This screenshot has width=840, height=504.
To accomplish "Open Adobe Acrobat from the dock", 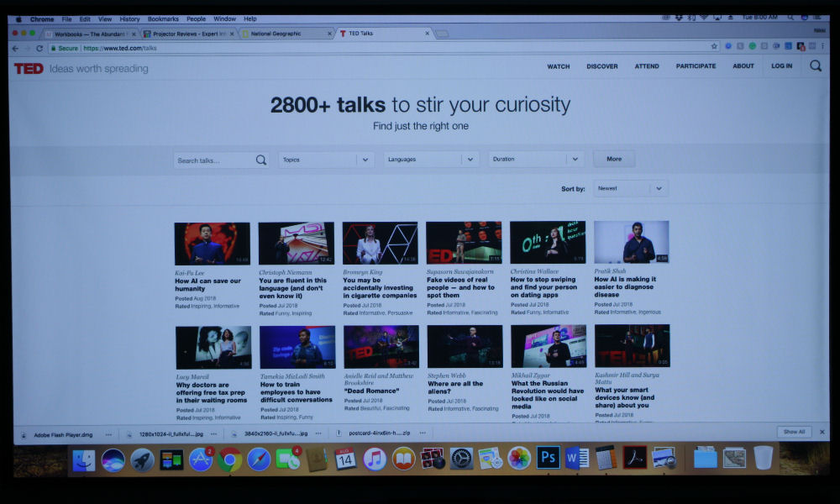I will coord(635,458).
